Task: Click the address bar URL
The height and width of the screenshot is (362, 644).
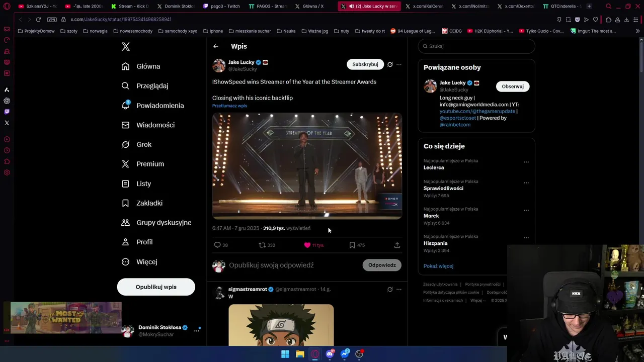Action: (121, 20)
